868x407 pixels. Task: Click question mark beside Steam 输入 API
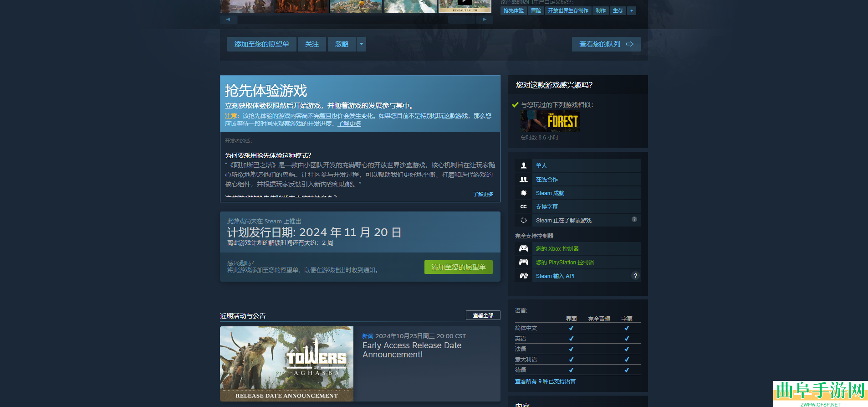[x=635, y=276]
